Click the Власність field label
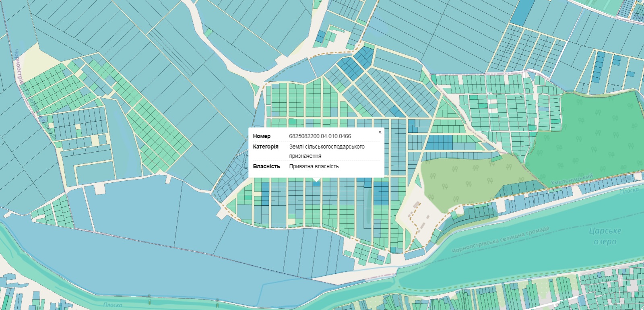 (266, 166)
